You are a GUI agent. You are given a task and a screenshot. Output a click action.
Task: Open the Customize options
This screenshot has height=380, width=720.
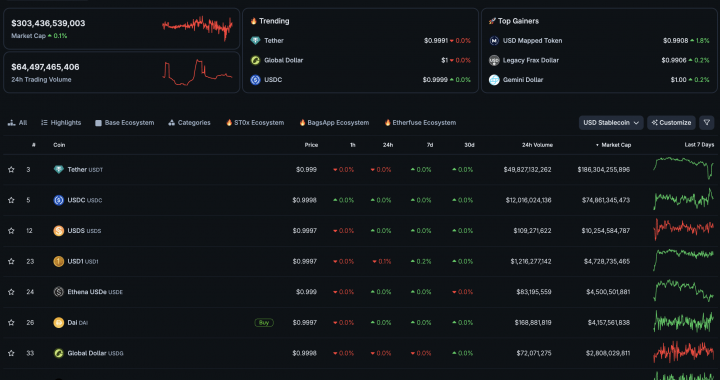(671, 123)
